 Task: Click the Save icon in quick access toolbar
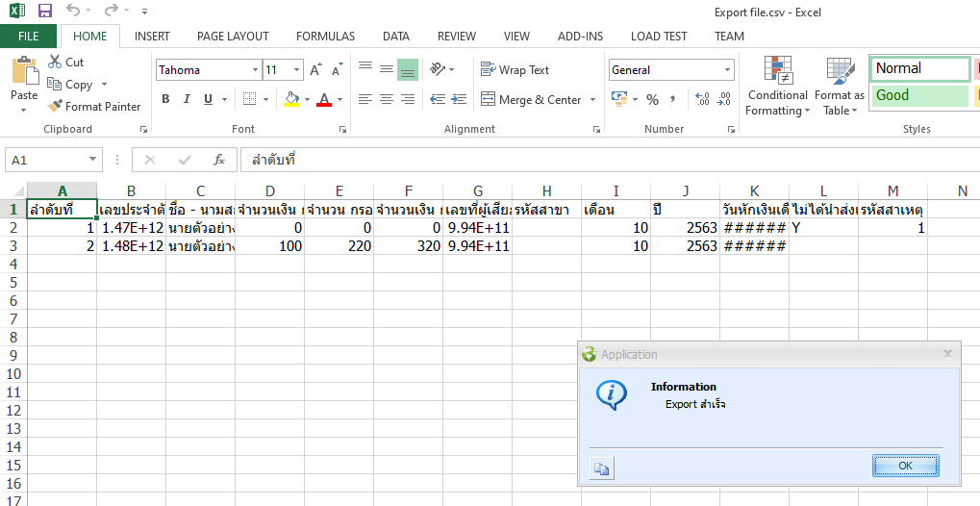pyautogui.click(x=45, y=11)
